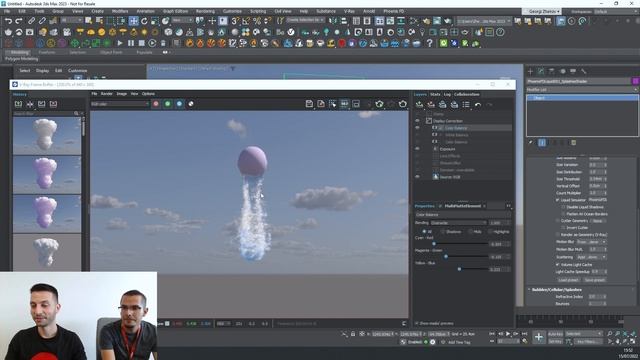640x360 pixels.
Task: Click the Yellow - Blue slider handle
Action: (460, 269)
